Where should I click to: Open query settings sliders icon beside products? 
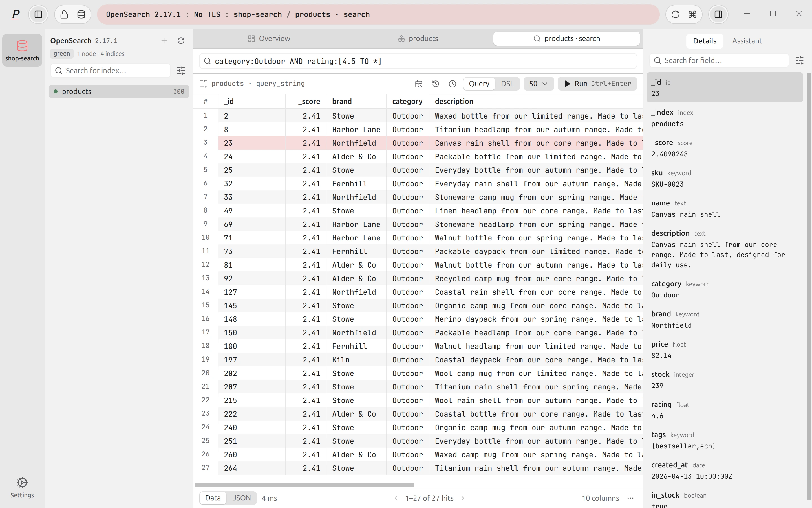point(203,84)
